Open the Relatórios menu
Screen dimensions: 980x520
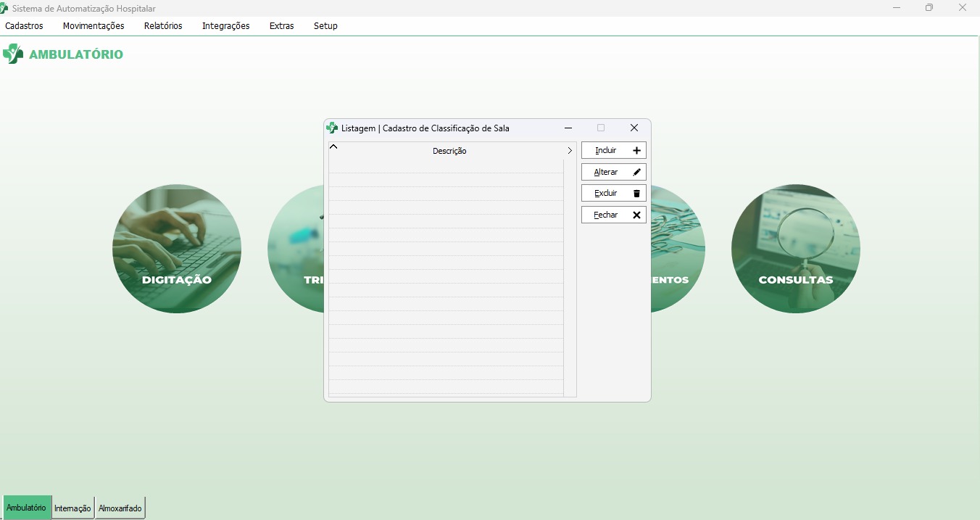(163, 26)
